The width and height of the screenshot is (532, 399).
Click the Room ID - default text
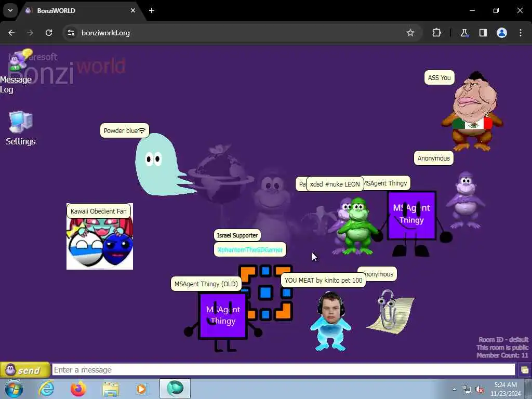point(503,340)
